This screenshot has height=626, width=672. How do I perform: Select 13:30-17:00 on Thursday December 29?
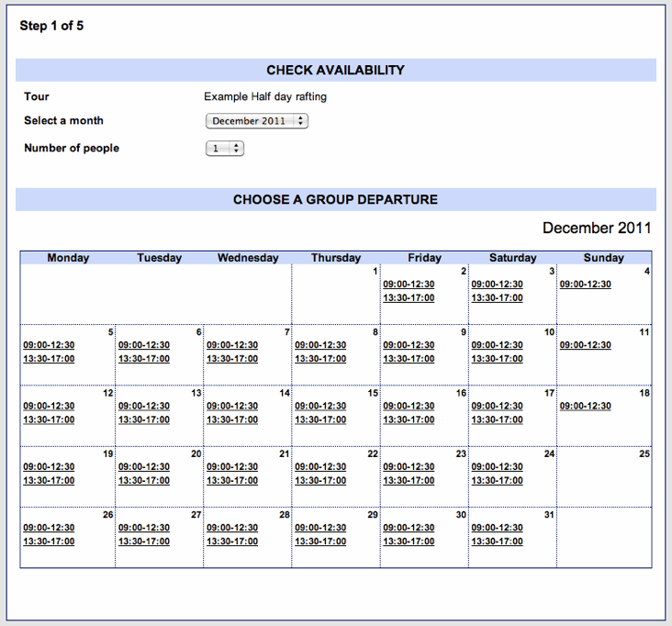(320, 542)
